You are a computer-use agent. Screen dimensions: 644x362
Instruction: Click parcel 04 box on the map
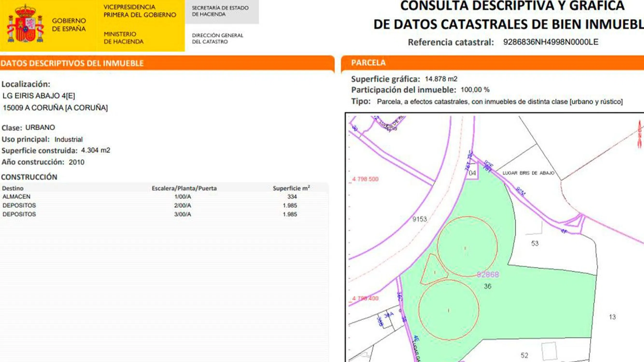pos(472,173)
